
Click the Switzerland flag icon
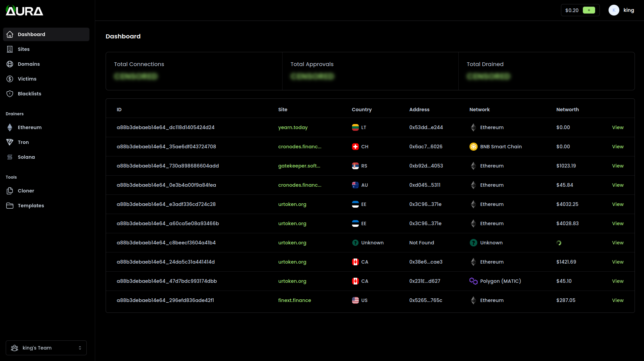(355, 147)
